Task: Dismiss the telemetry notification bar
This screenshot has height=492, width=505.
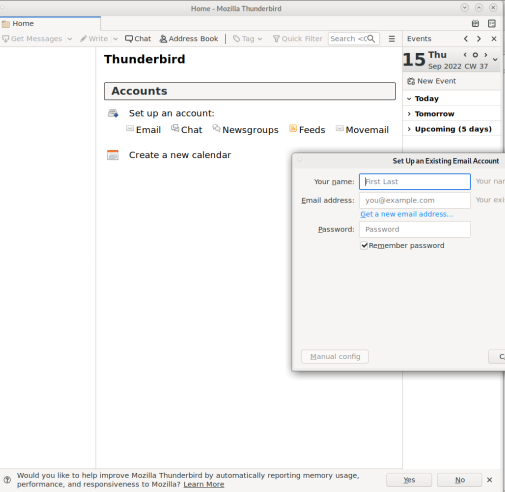Action: [489, 480]
